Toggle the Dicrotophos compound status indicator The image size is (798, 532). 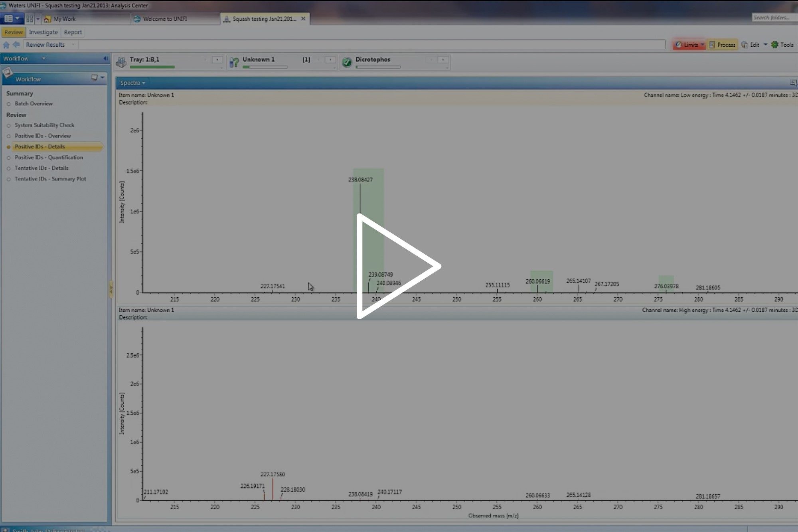click(346, 59)
